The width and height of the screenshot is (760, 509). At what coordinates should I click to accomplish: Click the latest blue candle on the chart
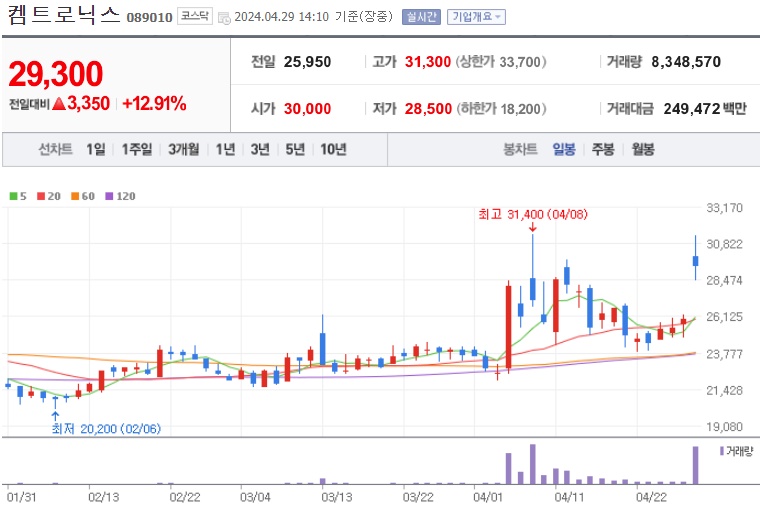point(696,261)
